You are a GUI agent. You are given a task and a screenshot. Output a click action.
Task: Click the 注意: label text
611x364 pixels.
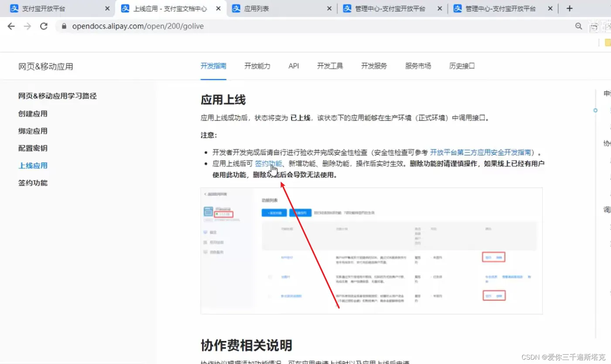pos(209,135)
